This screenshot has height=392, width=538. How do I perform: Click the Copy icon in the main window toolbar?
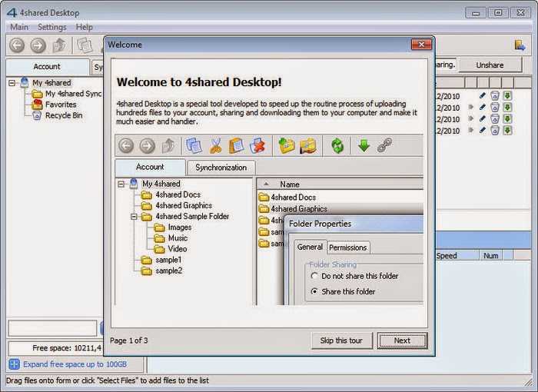(85, 45)
